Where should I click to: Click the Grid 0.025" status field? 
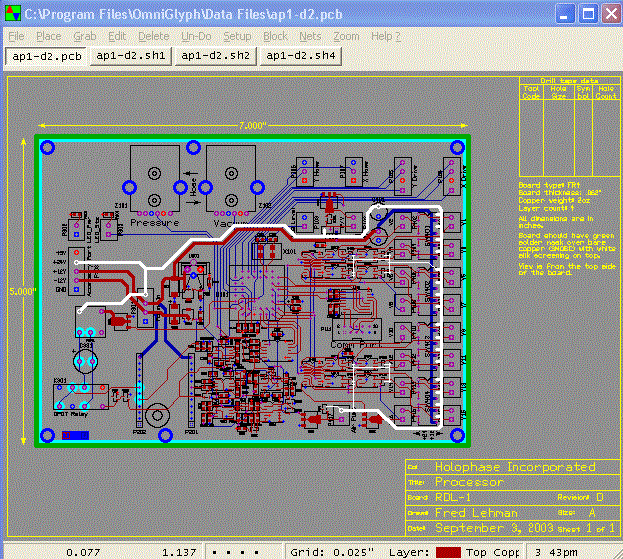point(333,551)
